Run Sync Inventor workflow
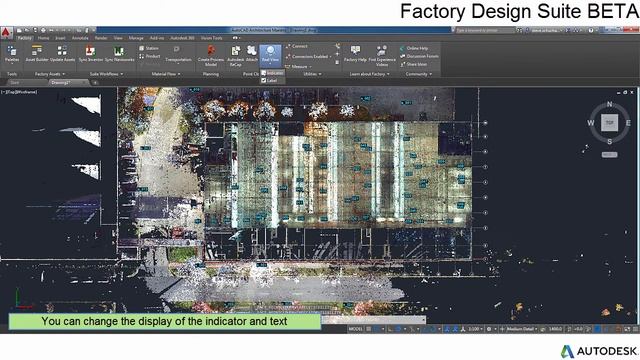The height and width of the screenshot is (360, 640). point(91,54)
